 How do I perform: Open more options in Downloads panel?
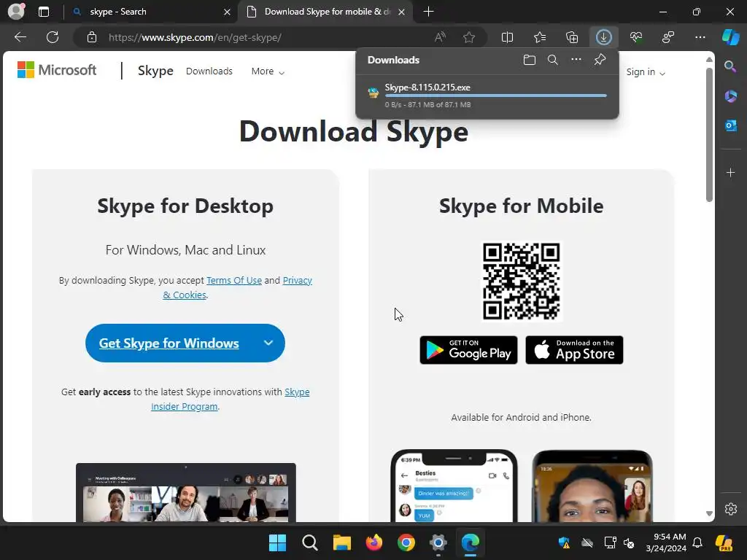coord(576,60)
